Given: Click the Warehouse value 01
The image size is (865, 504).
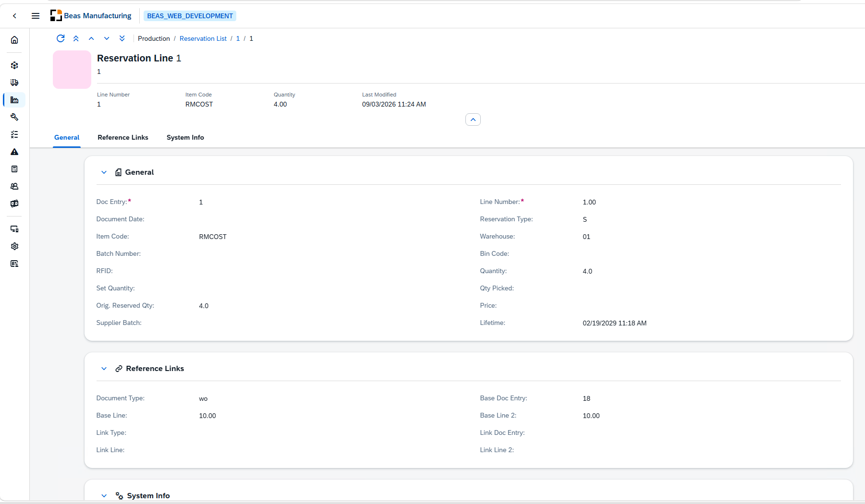Looking at the screenshot, I should (586, 237).
